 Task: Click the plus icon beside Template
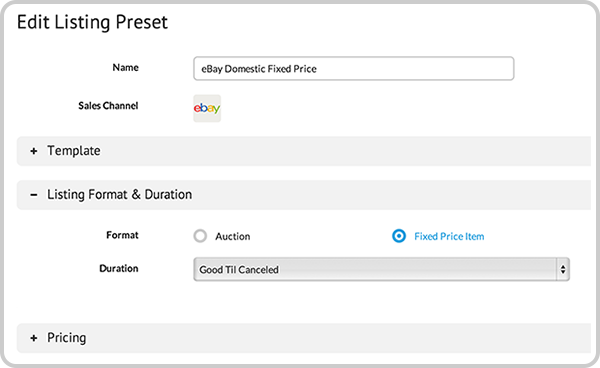[34, 151]
